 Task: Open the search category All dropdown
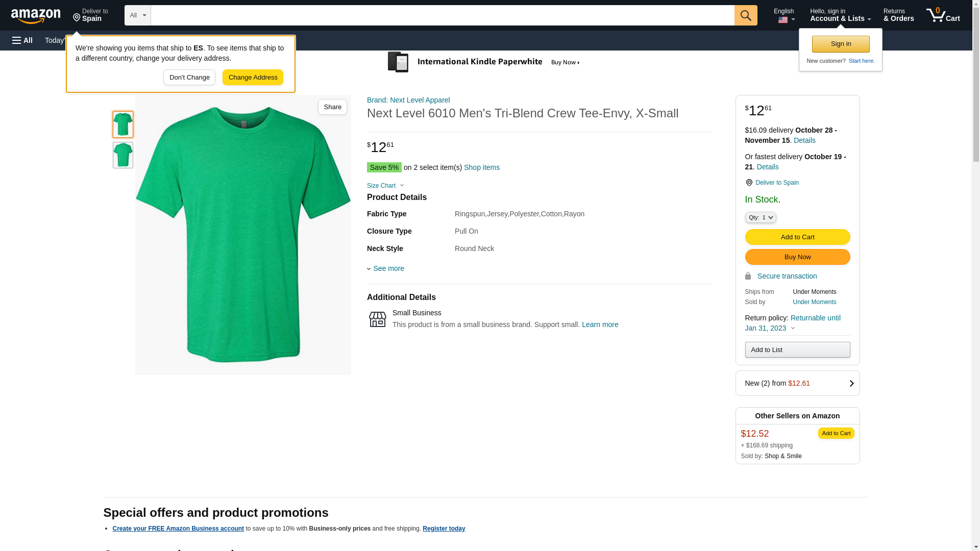tap(137, 15)
